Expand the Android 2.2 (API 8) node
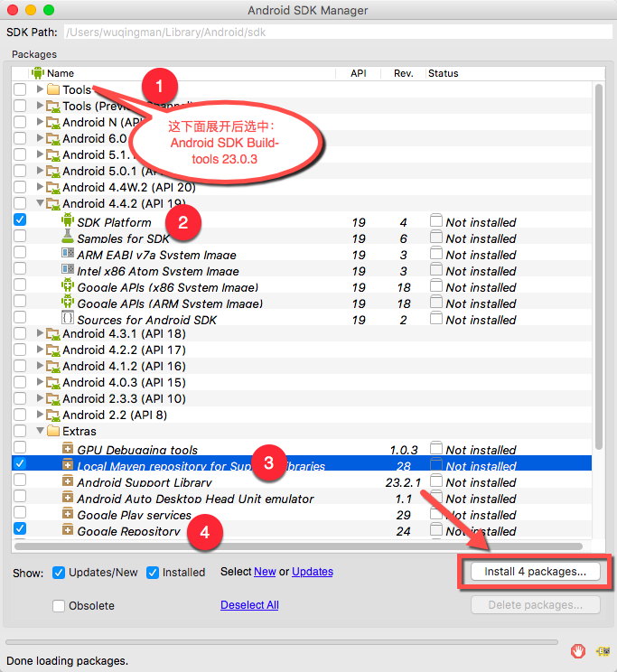Viewport: 617px width, 672px height. (40, 415)
